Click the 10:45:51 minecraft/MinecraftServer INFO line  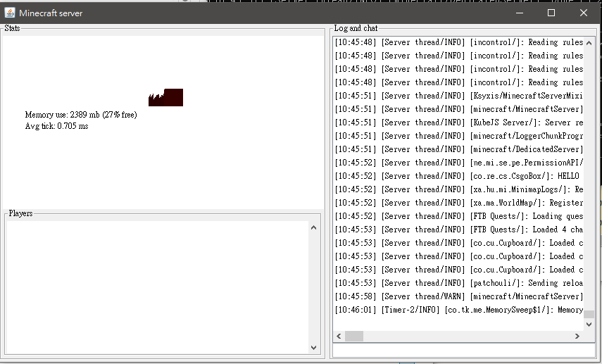459,109
